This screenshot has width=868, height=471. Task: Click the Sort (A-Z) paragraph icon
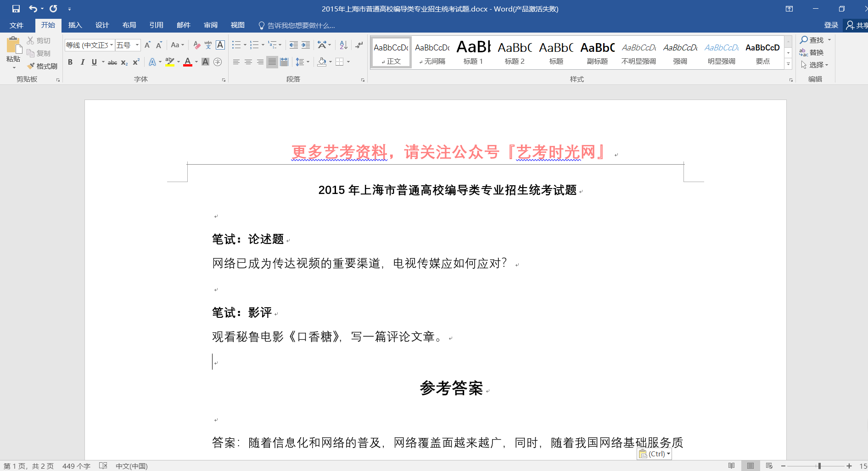[343, 45]
